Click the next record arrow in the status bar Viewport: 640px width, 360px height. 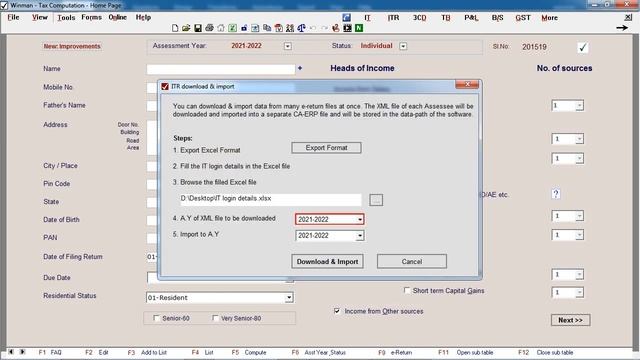(x=22, y=352)
